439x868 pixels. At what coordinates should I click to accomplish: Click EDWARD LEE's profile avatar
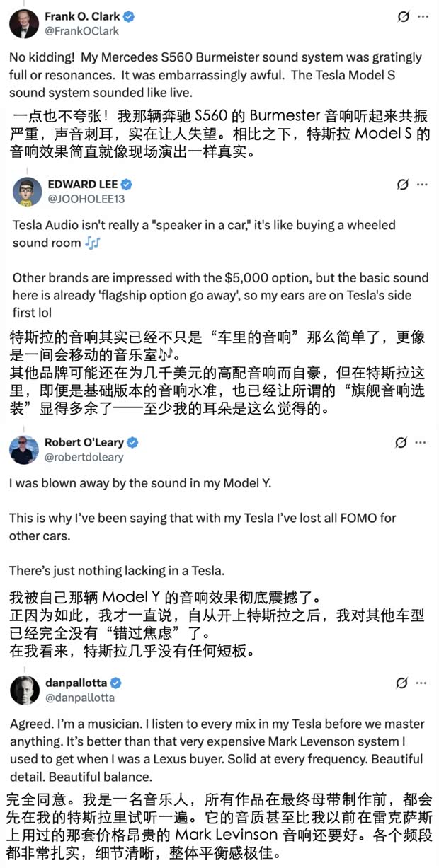(x=27, y=192)
